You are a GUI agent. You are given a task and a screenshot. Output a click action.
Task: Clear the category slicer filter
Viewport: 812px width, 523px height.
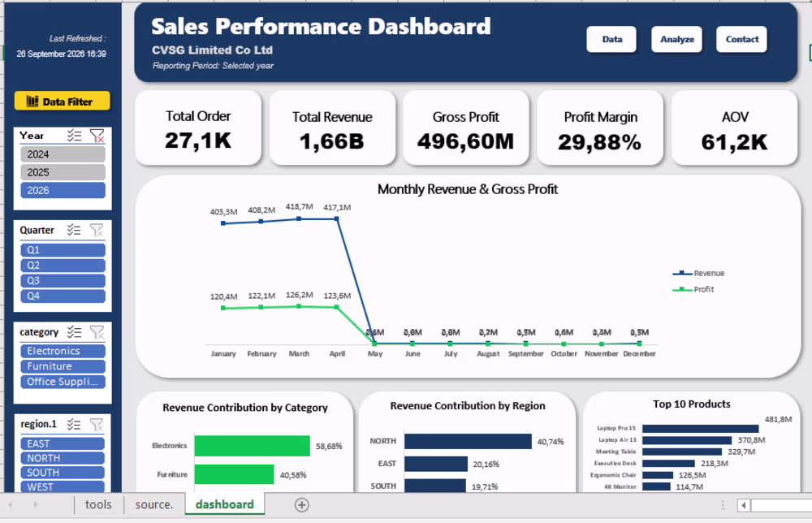pos(97,332)
